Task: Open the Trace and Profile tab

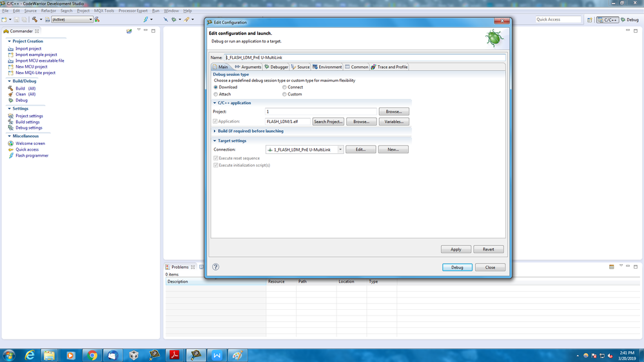Action: 389,67
